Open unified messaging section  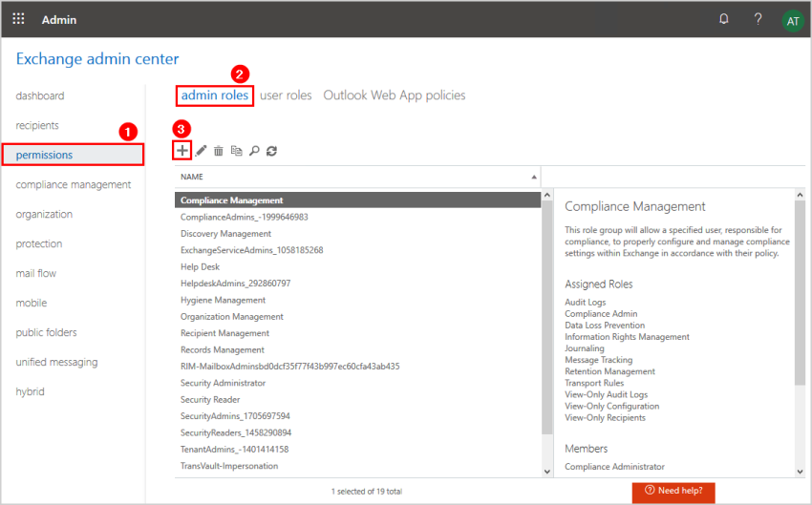(x=56, y=362)
